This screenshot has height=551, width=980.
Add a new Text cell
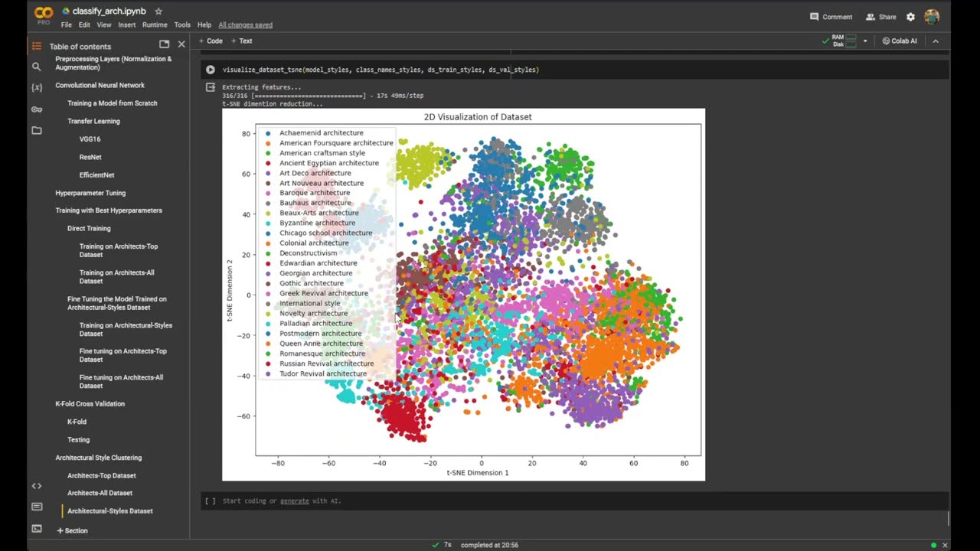tap(241, 41)
